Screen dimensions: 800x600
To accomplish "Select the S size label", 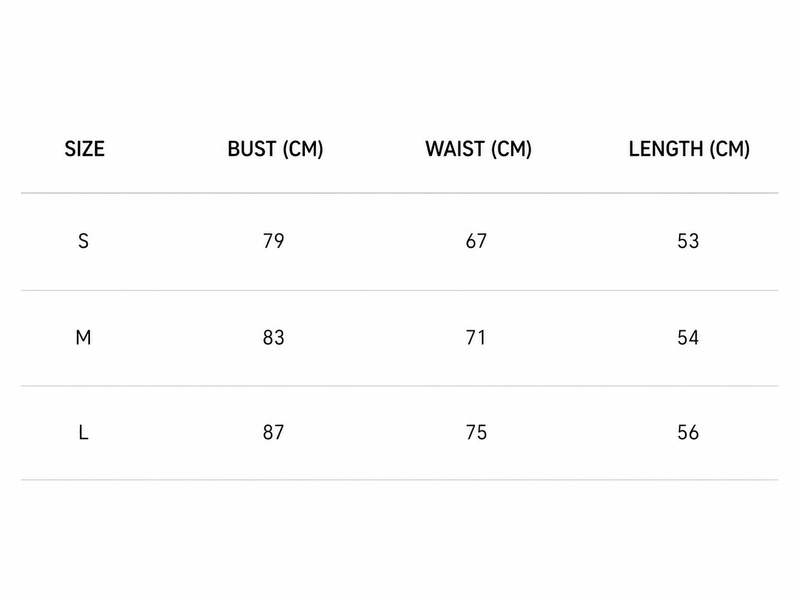I will click(84, 241).
